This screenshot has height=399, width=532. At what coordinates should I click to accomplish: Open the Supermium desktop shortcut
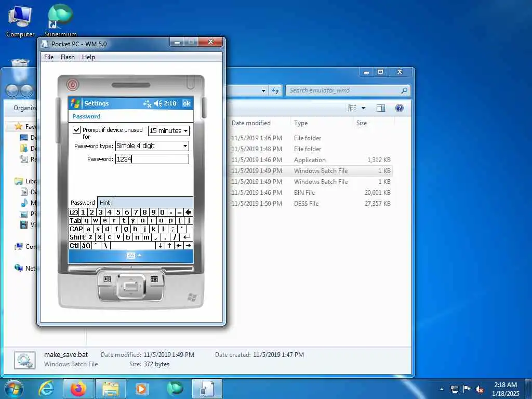[60, 20]
